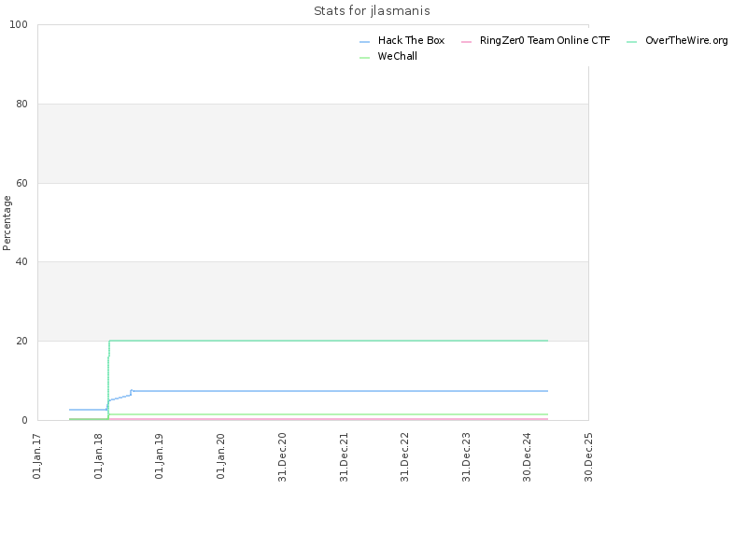This screenshot has height=560, width=747.
Task: Click the 80 y-axis value
Action: tap(21, 104)
